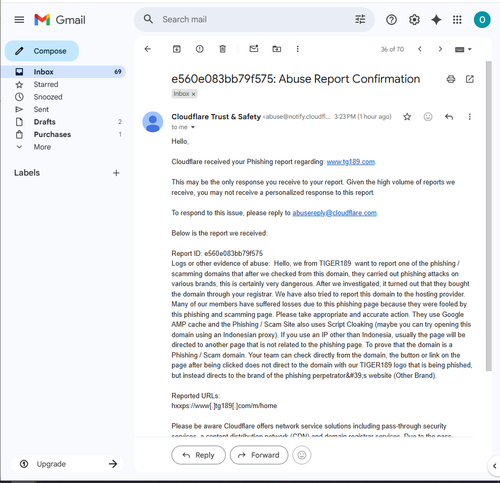Click the email subject heading
Viewport: 500px width, 483px height.
click(296, 79)
